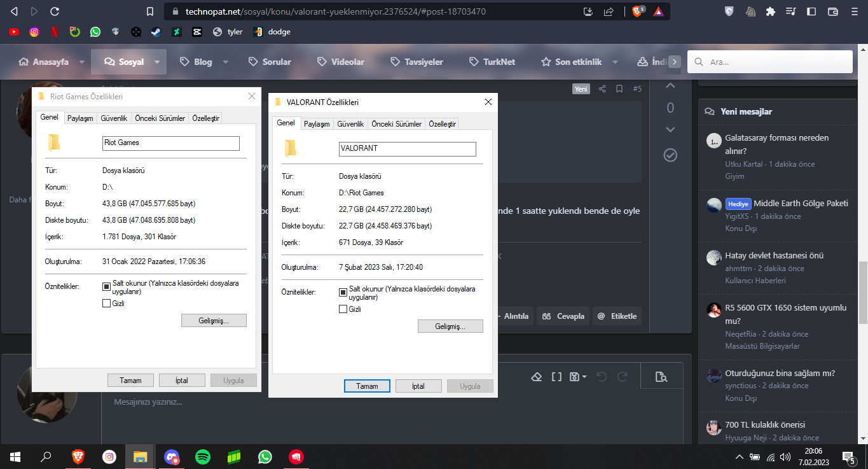
Task: Click Gelişmiş button in Riot Games properties
Action: tap(214, 321)
